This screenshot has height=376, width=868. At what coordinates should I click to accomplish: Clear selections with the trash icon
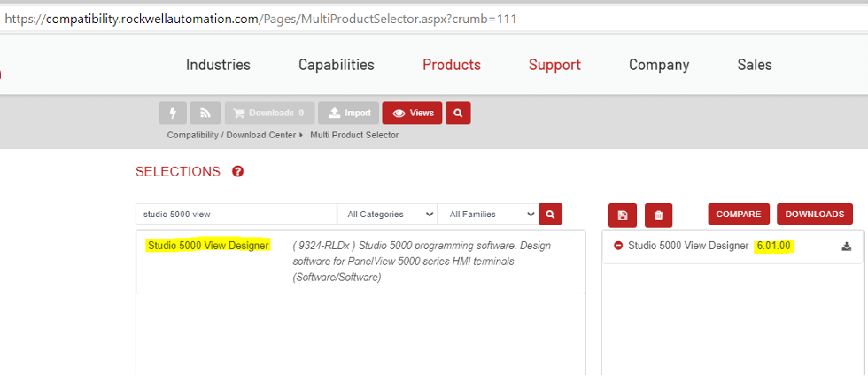658,215
